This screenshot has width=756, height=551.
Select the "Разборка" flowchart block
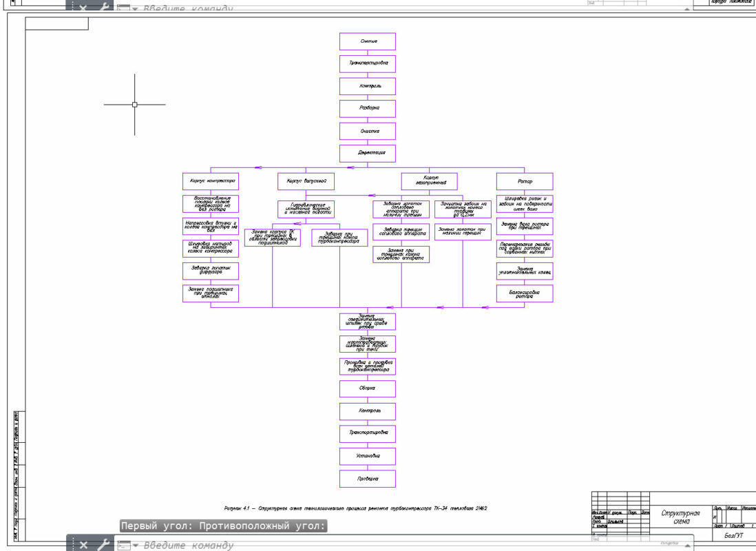click(368, 108)
